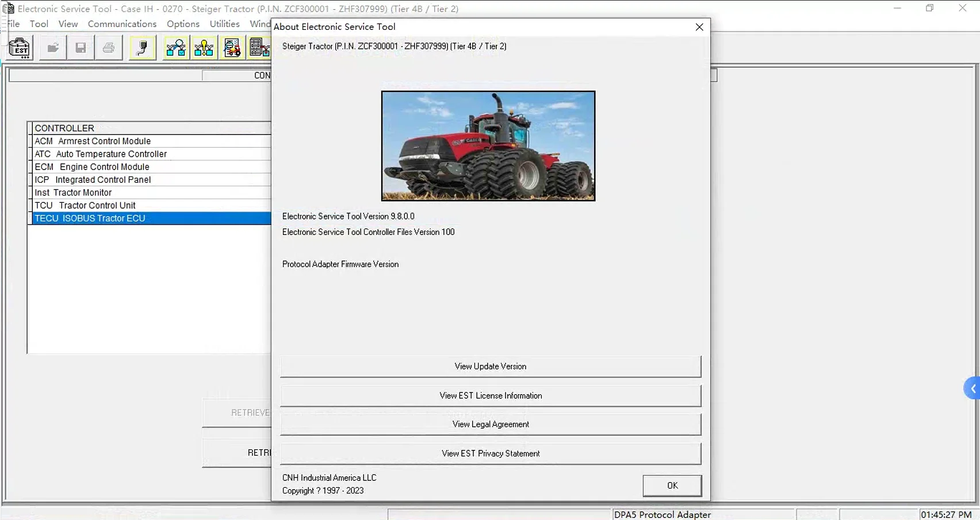The height and width of the screenshot is (520, 980).
Task: Click the save floppy disk toolbar icon
Action: (x=81, y=48)
